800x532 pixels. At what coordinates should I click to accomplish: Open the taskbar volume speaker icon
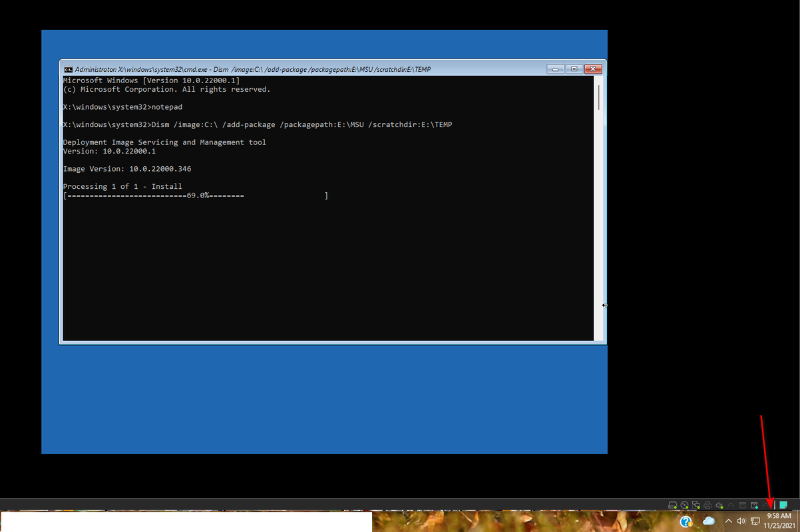pyautogui.click(x=741, y=521)
